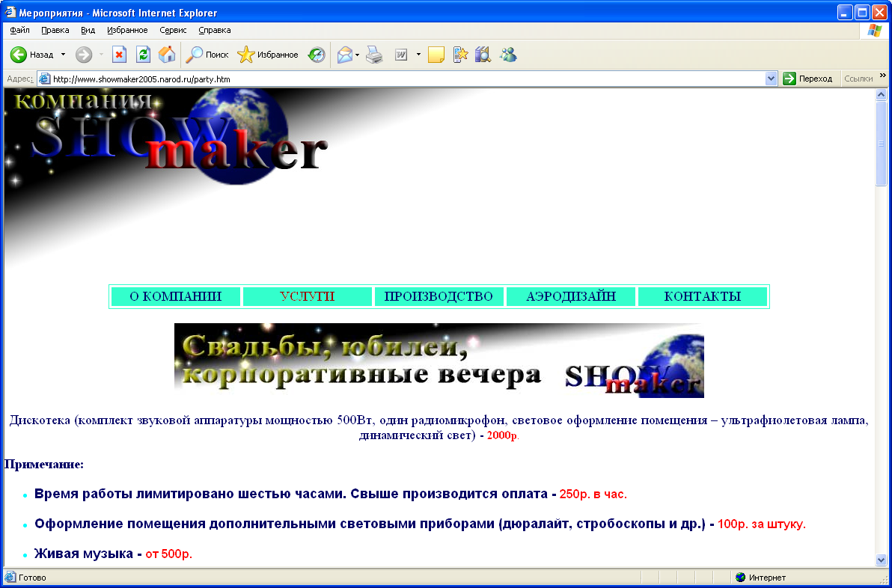Image resolution: width=892 pixels, height=588 pixels.
Task: Click the Stop loading icon
Action: 119,55
